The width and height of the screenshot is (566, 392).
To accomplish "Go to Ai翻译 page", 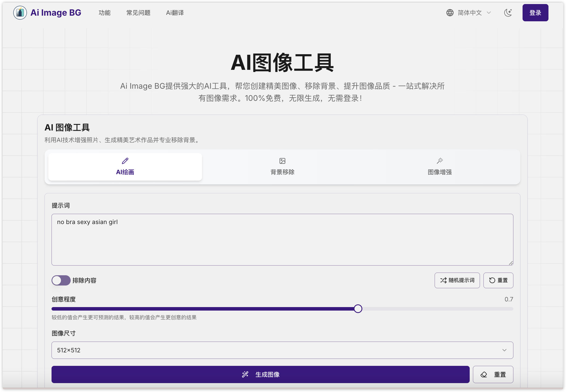I will pyautogui.click(x=175, y=13).
